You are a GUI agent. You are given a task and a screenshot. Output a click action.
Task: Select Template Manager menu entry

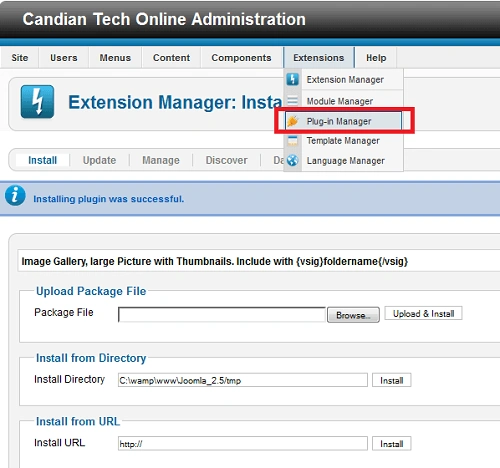(x=344, y=141)
